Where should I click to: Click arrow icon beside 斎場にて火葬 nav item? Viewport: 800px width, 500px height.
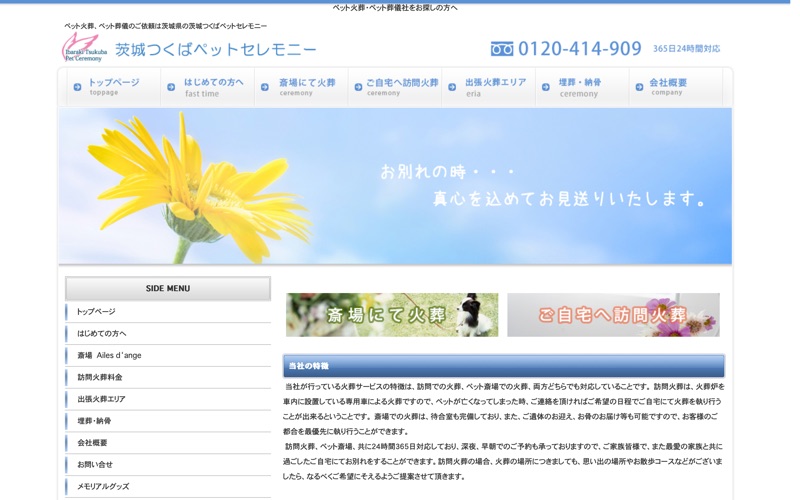coord(264,87)
